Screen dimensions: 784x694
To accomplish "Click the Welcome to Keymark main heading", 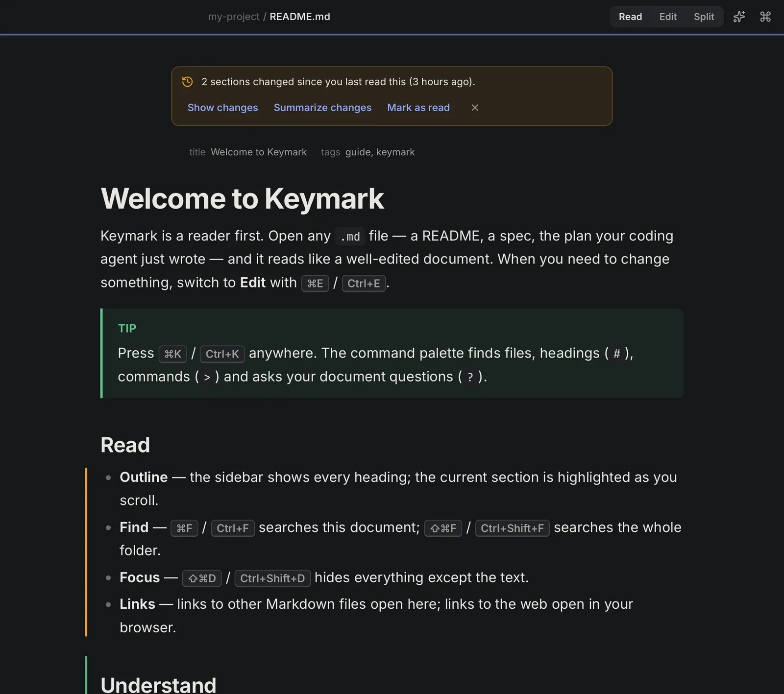I will (x=242, y=199).
